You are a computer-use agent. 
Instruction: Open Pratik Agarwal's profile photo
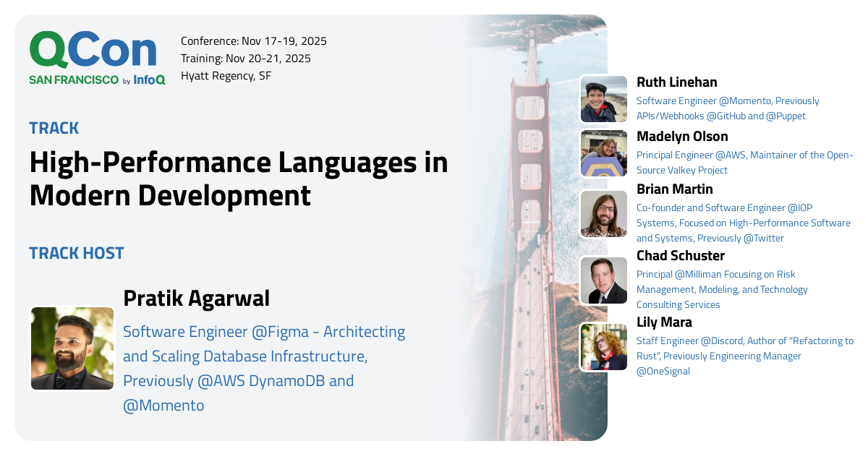click(x=72, y=348)
